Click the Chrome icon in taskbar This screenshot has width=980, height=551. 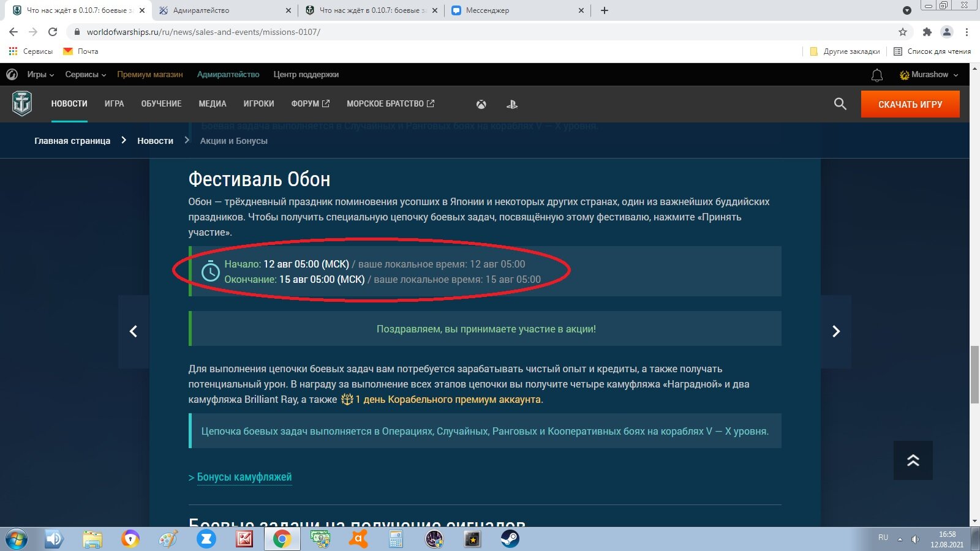[282, 539]
